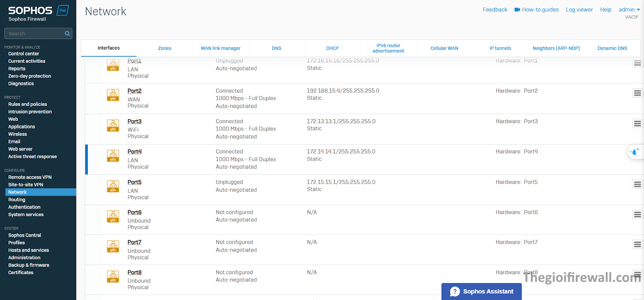Go to Rules and policies in sidebar

click(27, 104)
